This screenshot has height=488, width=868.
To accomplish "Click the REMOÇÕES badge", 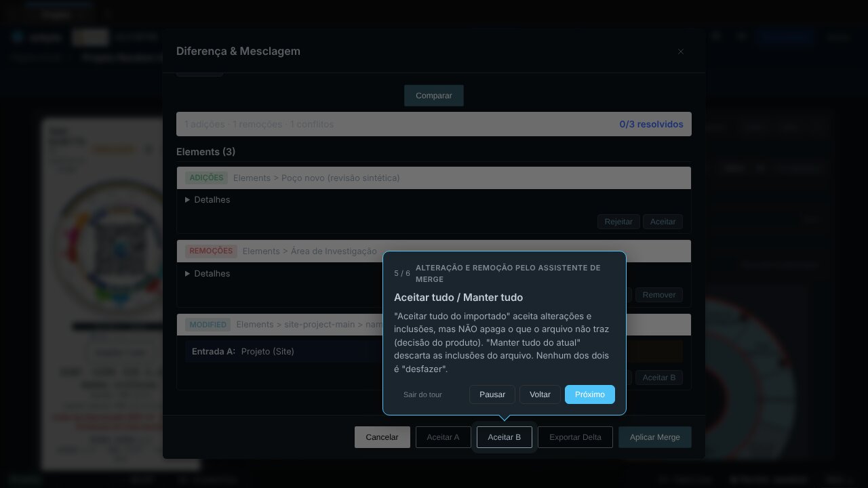I will (211, 251).
